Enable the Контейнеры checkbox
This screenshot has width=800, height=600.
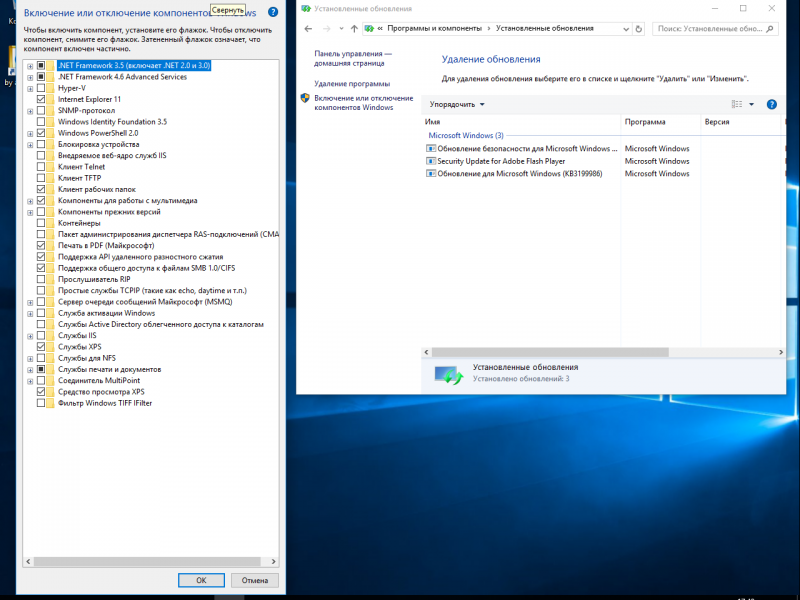(41, 223)
